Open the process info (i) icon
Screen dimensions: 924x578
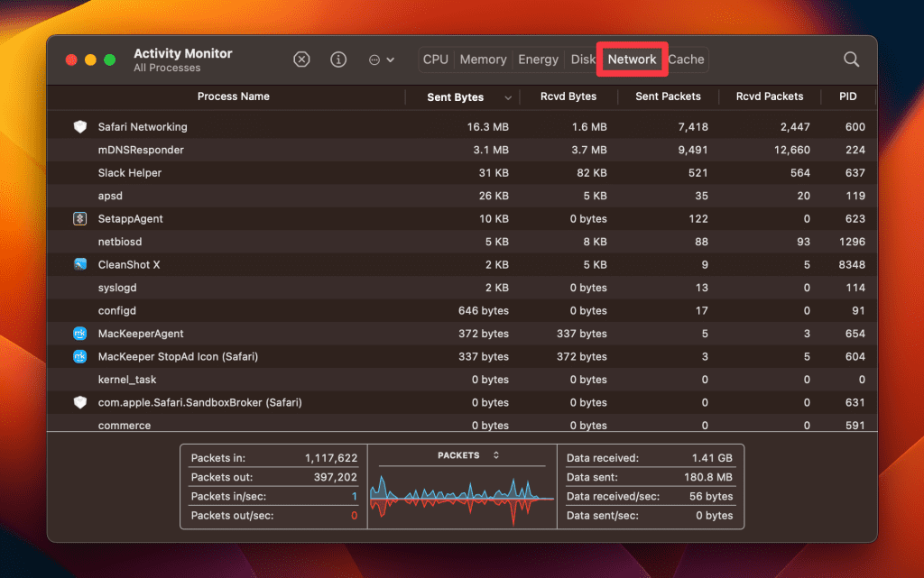coord(338,60)
